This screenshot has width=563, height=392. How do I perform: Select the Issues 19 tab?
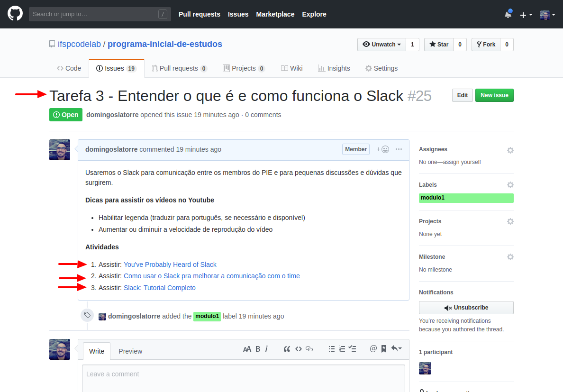point(116,68)
